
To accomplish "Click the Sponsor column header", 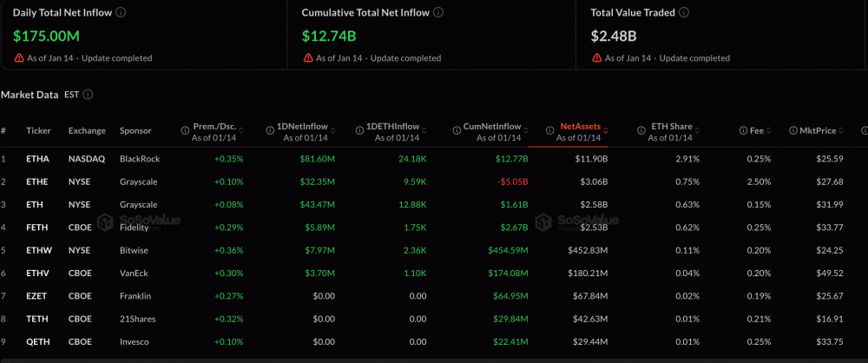I will tap(135, 130).
